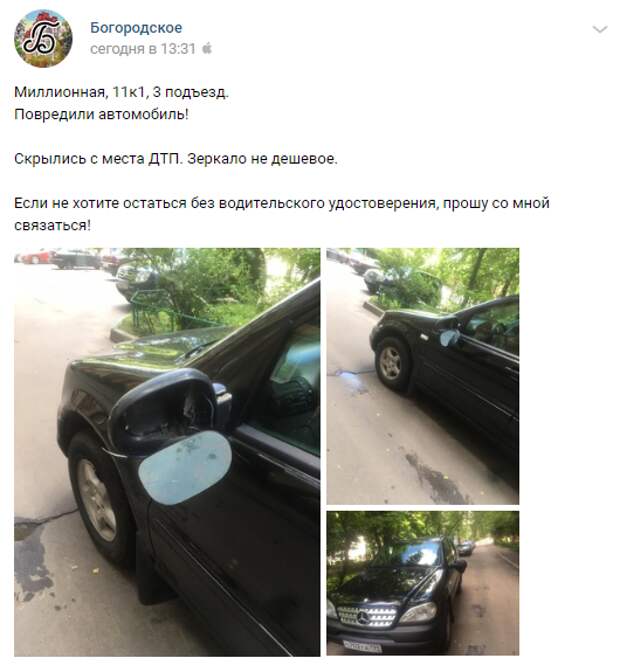Expand the post options chevron menu
The height and width of the screenshot is (665, 620).
[600, 29]
